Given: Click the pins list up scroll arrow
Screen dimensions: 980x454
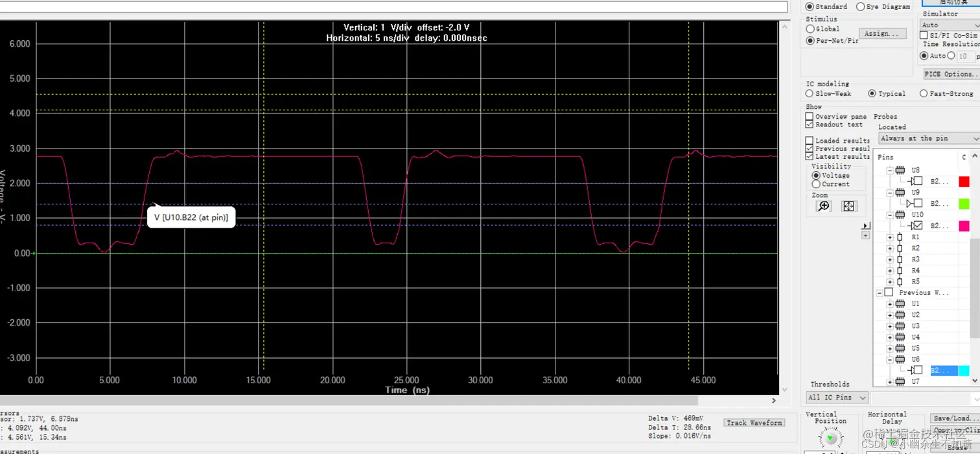Looking at the screenshot, I should (975, 157).
